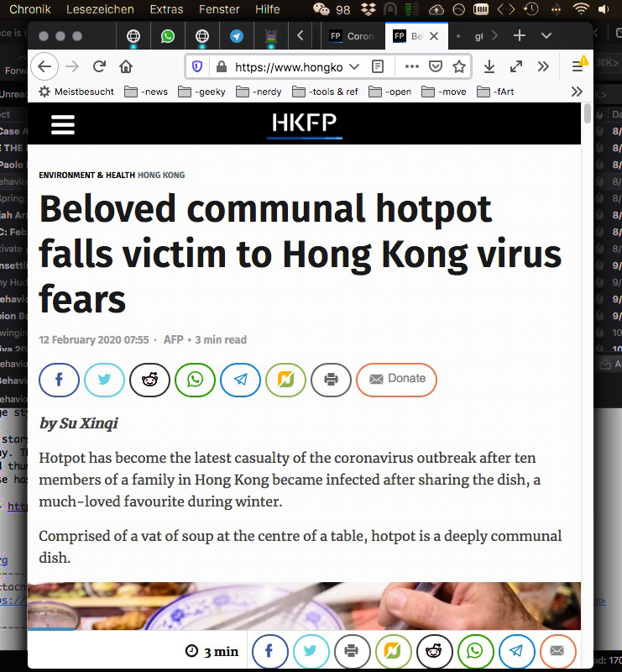Share article via Twitter circle icon
The height and width of the screenshot is (672, 622).
(105, 380)
